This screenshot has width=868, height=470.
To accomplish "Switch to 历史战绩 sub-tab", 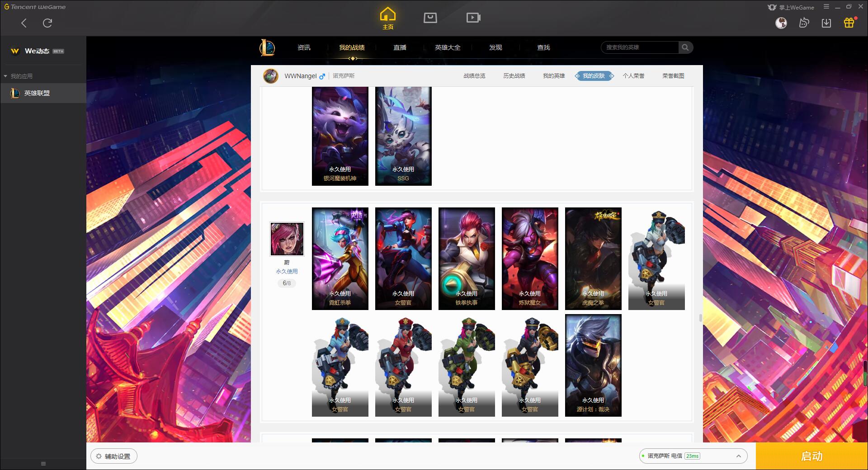I will click(514, 76).
